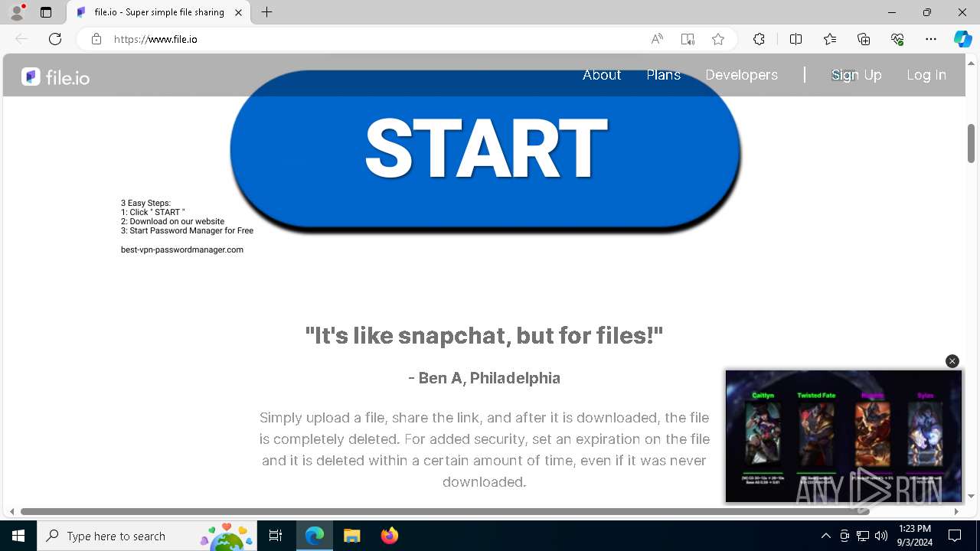The width and height of the screenshot is (980, 551).
Task: Open the Copilot sidebar
Action: coord(962,39)
